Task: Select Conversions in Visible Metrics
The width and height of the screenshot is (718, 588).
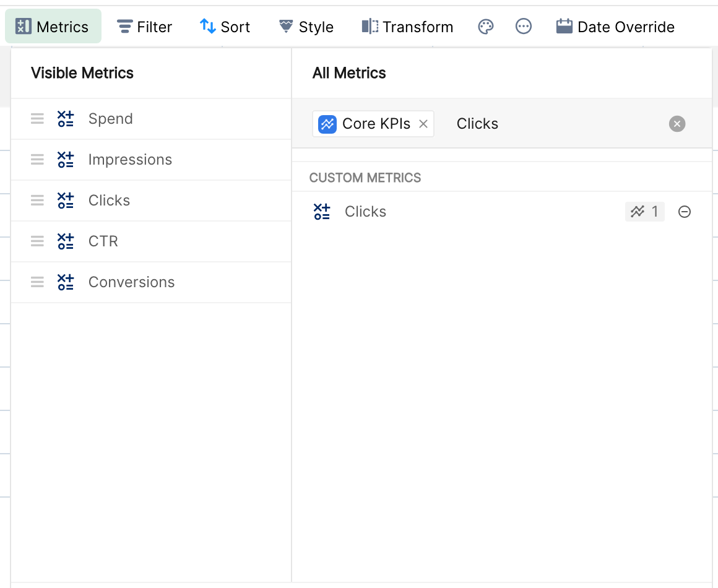Action: [151, 282]
